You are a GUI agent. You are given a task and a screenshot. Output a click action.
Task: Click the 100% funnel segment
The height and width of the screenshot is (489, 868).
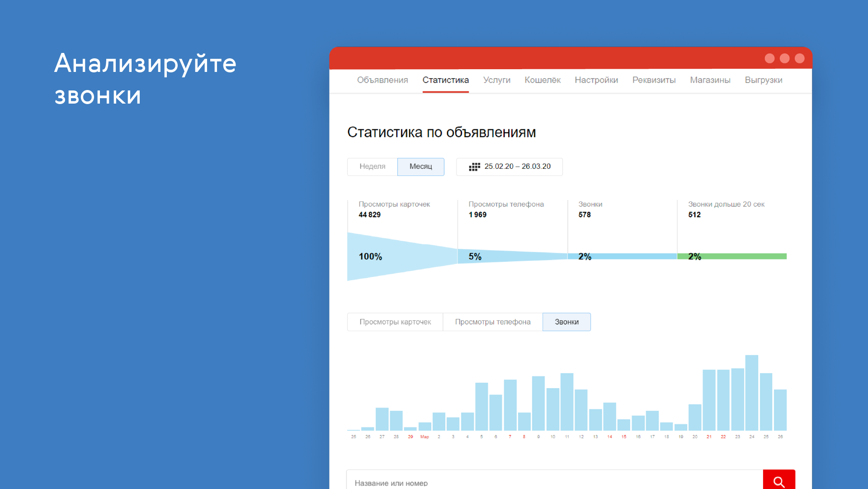(x=402, y=256)
